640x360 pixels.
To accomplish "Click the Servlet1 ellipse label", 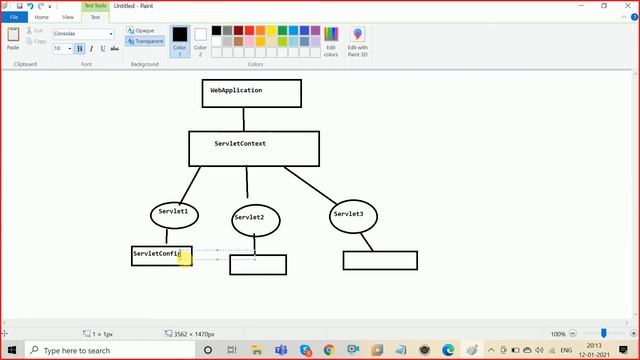I will pyautogui.click(x=173, y=211).
